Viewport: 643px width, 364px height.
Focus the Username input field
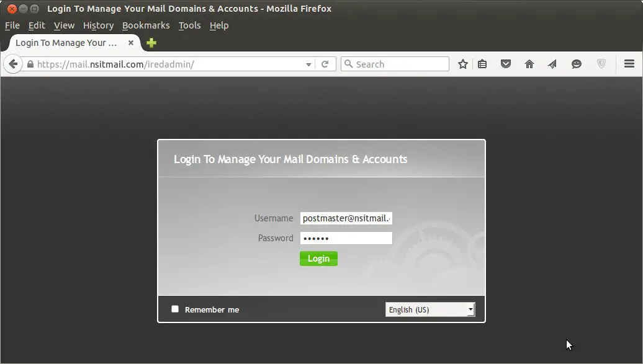coord(346,218)
